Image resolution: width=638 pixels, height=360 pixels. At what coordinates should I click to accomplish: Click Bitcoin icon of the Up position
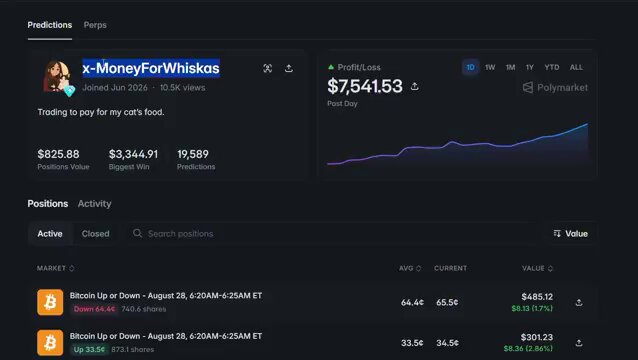[x=50, y=343]
